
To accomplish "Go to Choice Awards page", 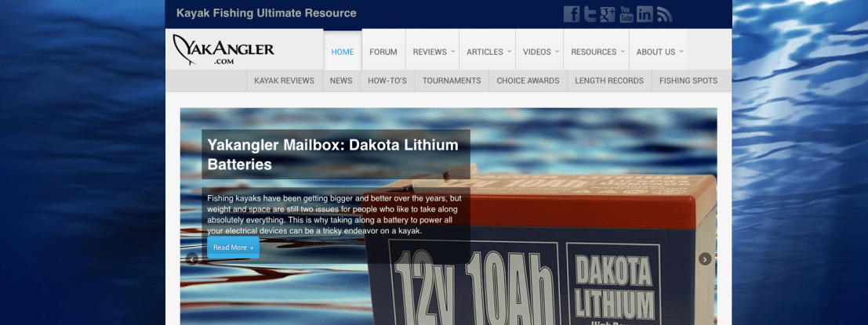I will coord(528,81).
